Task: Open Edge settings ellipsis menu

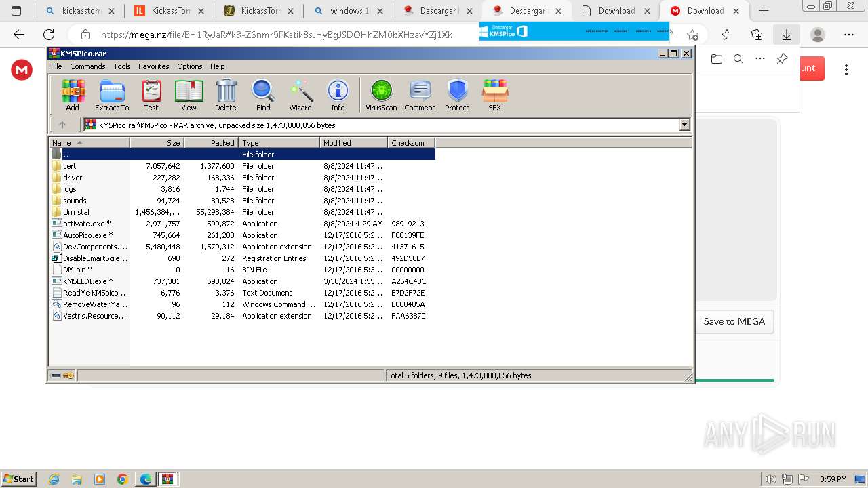Action: (x=849, y=35)
